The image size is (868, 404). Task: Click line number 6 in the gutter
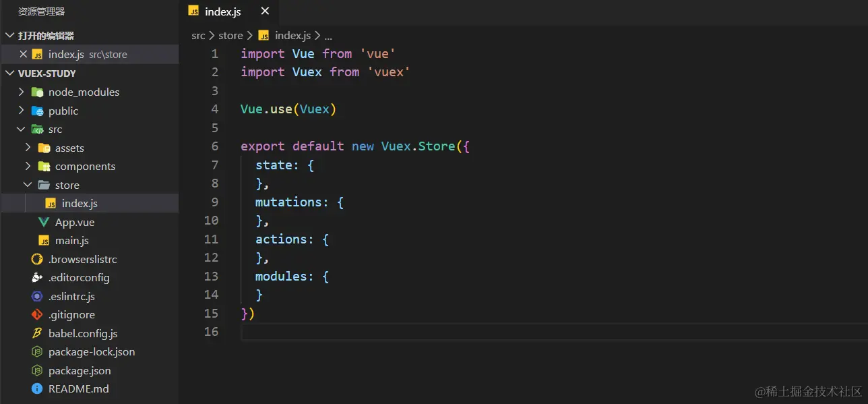[214, 146]
